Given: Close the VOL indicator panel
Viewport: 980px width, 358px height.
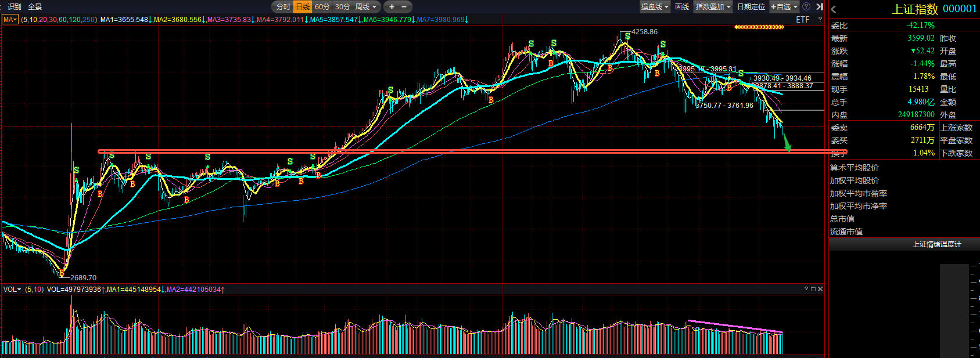Looking at the screenshot, I should 820,289.
